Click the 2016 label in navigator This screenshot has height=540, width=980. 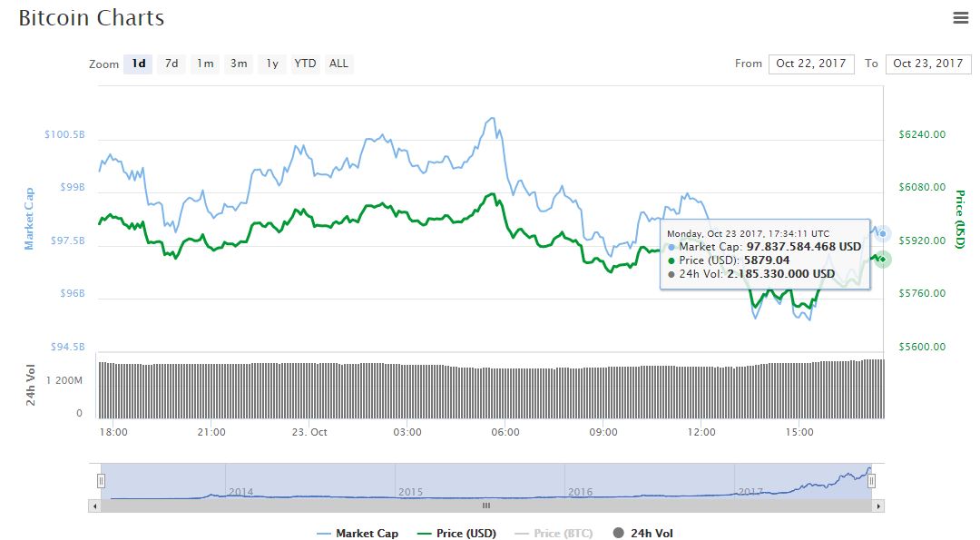point(580,492)
